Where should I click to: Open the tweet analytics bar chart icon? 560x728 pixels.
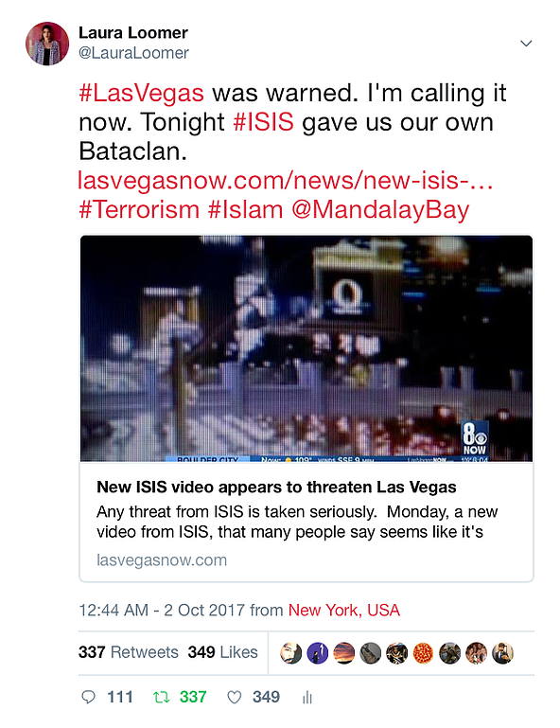click(x=307, y=698)
